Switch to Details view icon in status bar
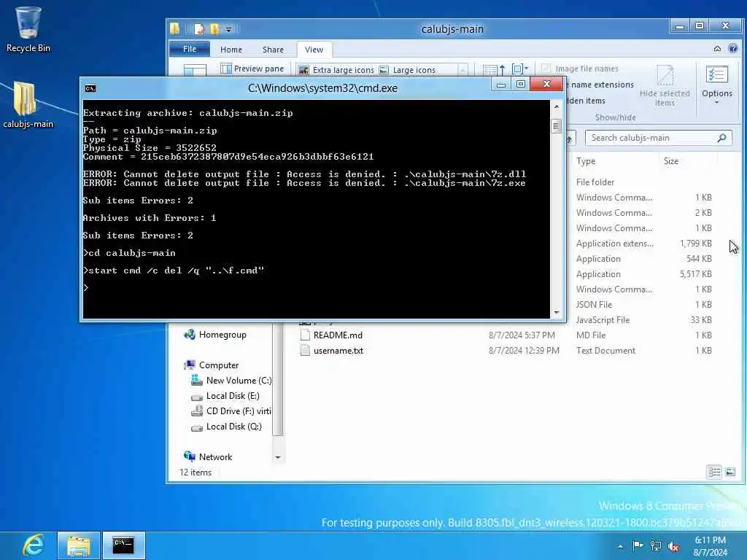The image size is (747, 560). point(714,472)
